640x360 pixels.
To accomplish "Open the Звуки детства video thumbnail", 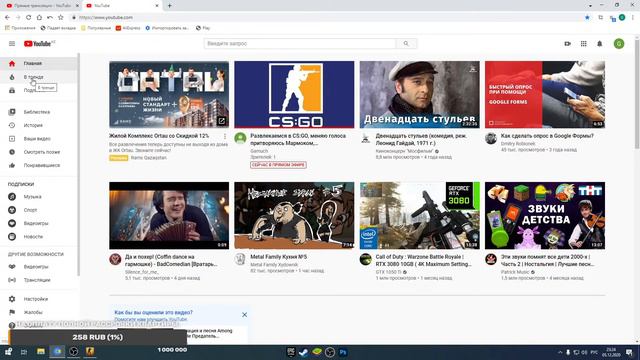I will [545, 216].
